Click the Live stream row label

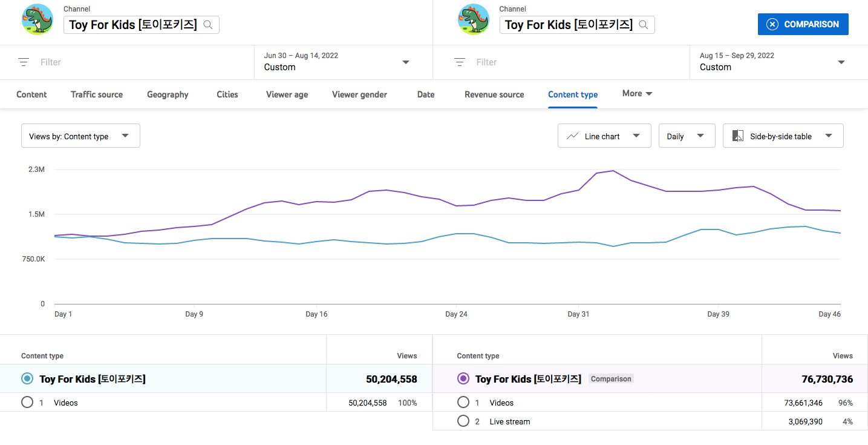point(510,421)
